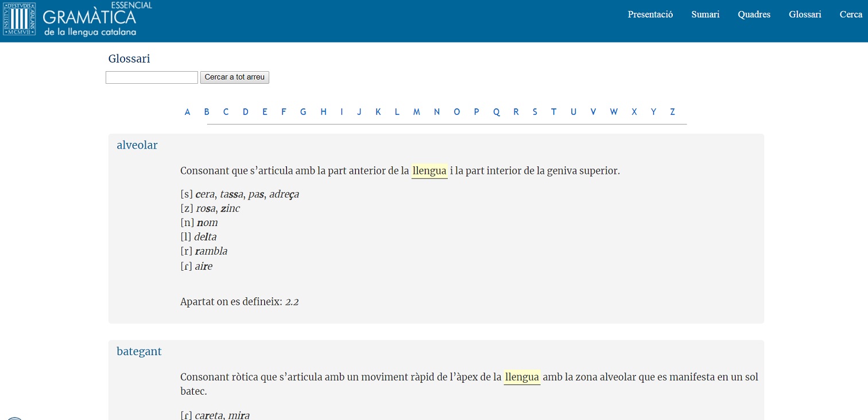Show glossary terms under letter P
Screen dimensions: 868x420
476,112
